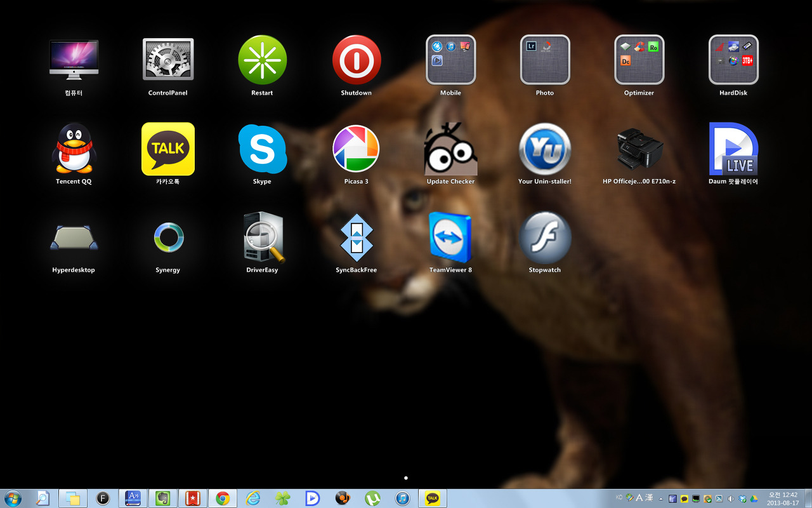Open Evernote from the taskbar
Viewport: 812px width, 508px height.
point(162,498)
